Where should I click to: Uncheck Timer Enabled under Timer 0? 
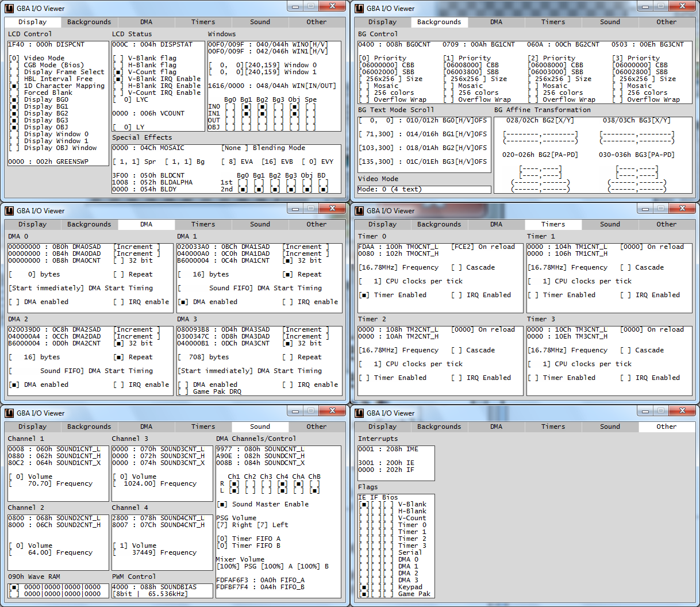click(x=364, y=295)
